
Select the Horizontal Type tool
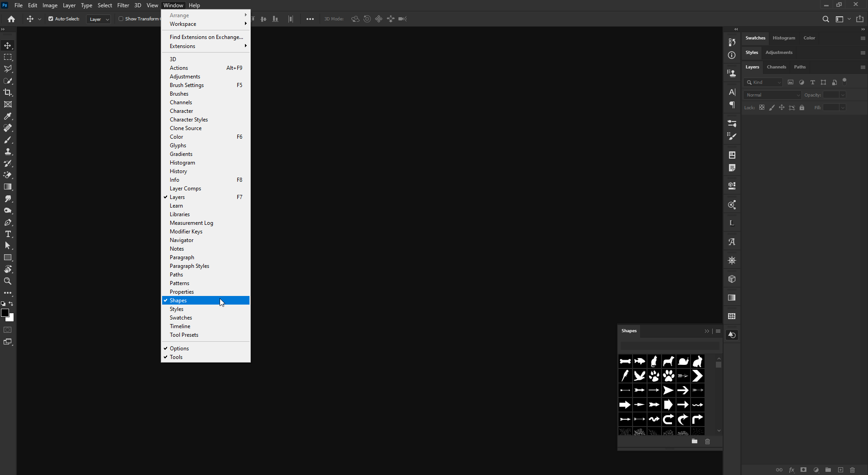coord(8,234)
